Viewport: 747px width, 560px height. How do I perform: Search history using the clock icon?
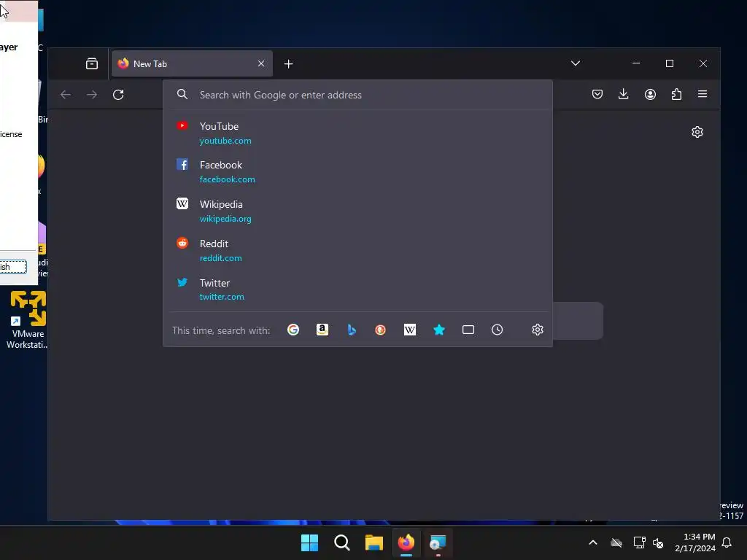pos(498,330)
